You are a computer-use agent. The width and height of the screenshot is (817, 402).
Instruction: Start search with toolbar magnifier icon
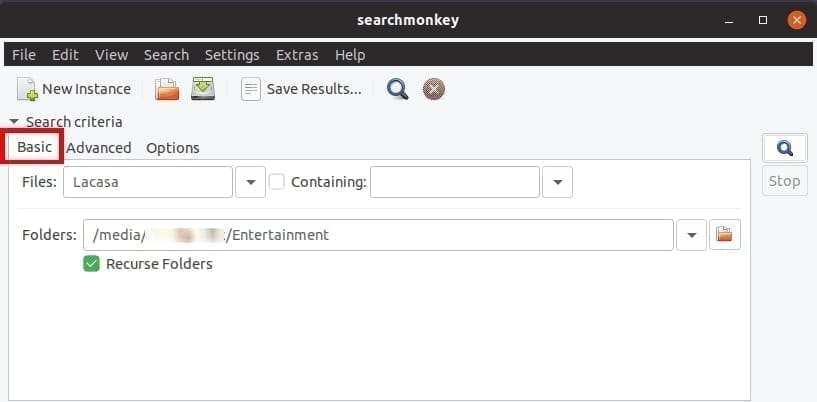[398, 89]
